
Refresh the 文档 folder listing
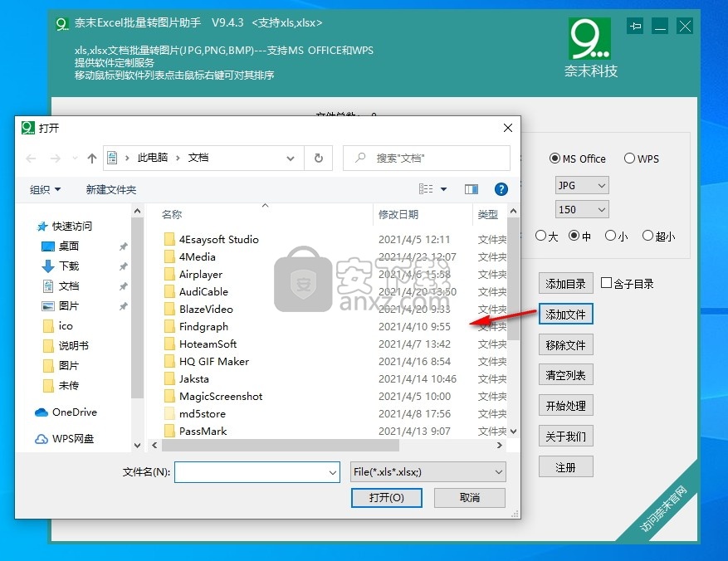point(319,159)
